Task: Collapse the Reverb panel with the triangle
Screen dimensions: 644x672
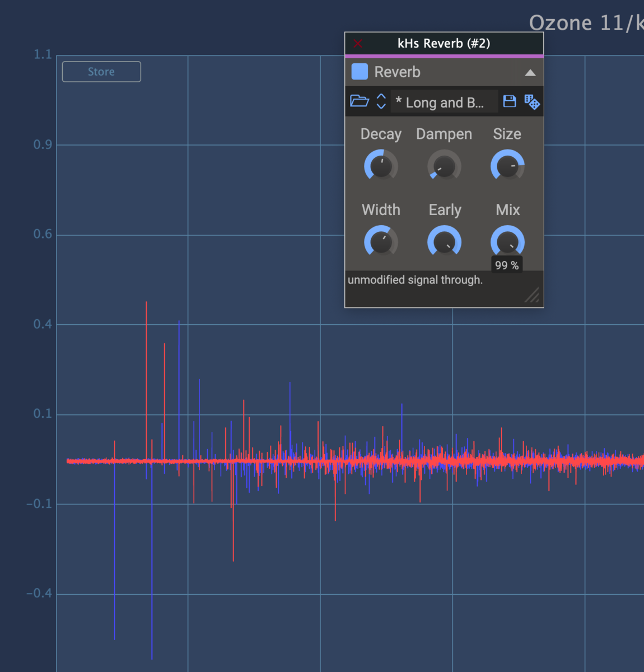Action: pyautogui.click(x=530, y=73)
